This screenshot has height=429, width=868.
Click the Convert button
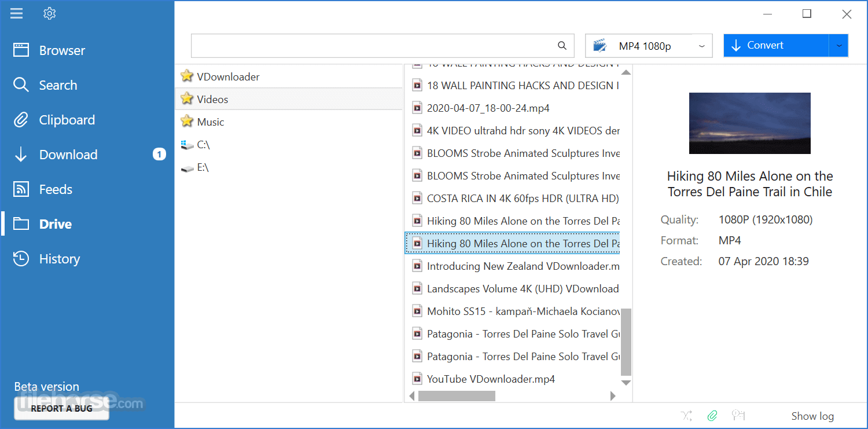pyautogui.click(x=776, y=46)
